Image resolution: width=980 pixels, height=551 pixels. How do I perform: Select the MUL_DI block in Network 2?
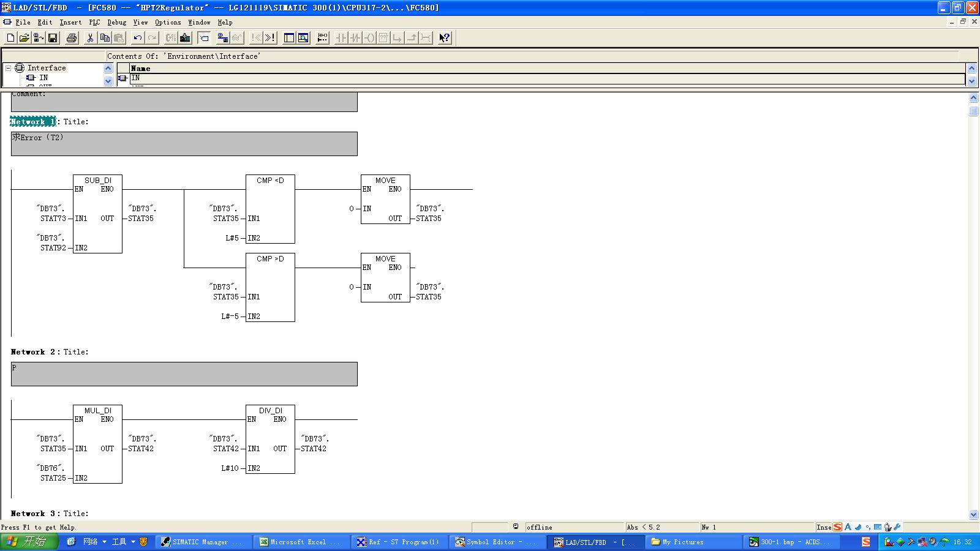tap(97, 444)
